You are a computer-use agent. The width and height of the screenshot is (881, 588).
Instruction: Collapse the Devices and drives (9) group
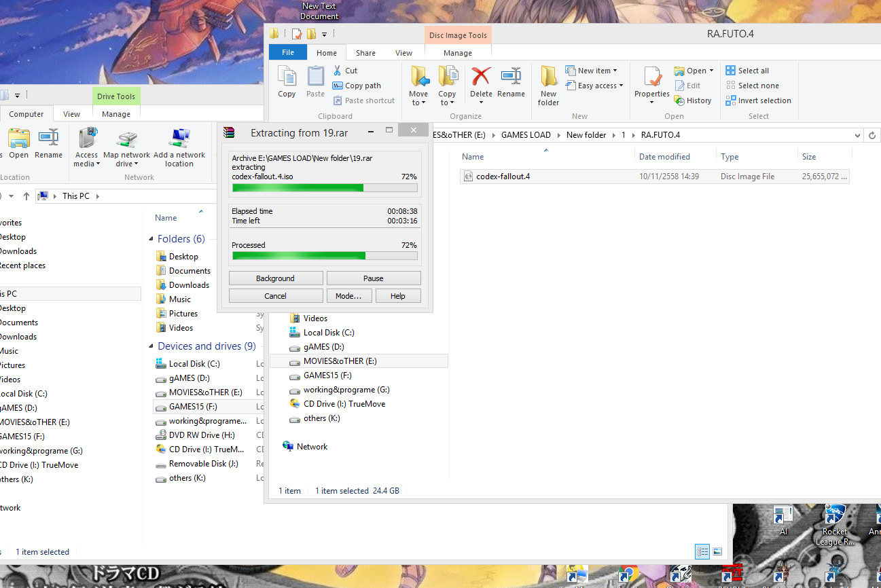point(151,346)
